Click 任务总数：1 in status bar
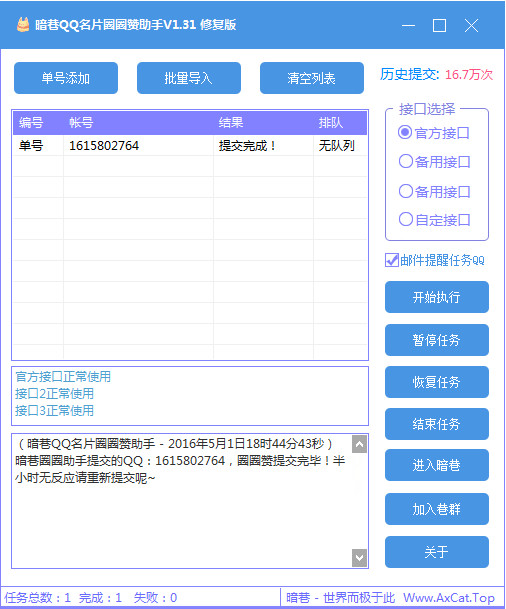Screen dimensions: 506x609 38,597
